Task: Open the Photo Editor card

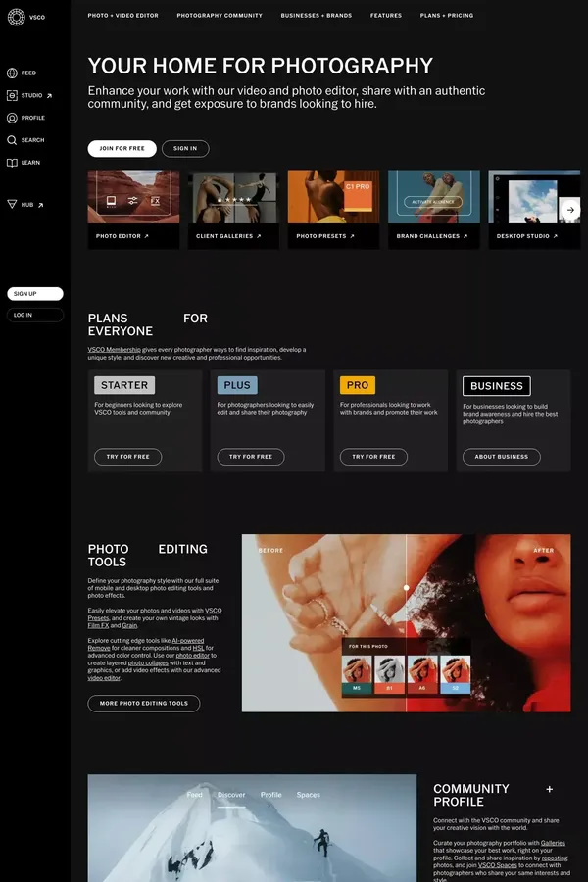Action: pyautogui.click(x=133, y=210)
